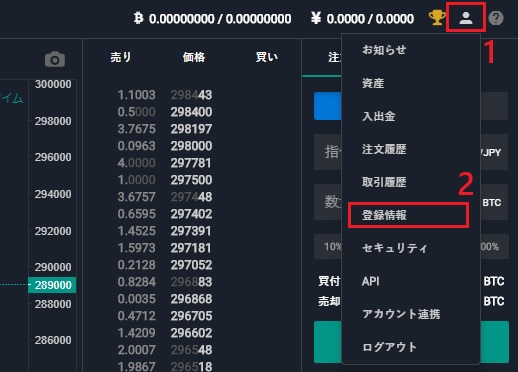Click sell quantity 0.0963
This screenshot has height=372, width=518.
[137, 146]
